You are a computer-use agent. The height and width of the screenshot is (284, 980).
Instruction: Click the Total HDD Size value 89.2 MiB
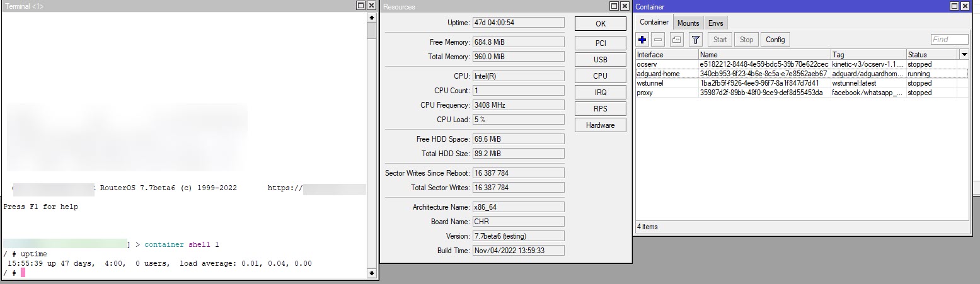click(518, 154)
